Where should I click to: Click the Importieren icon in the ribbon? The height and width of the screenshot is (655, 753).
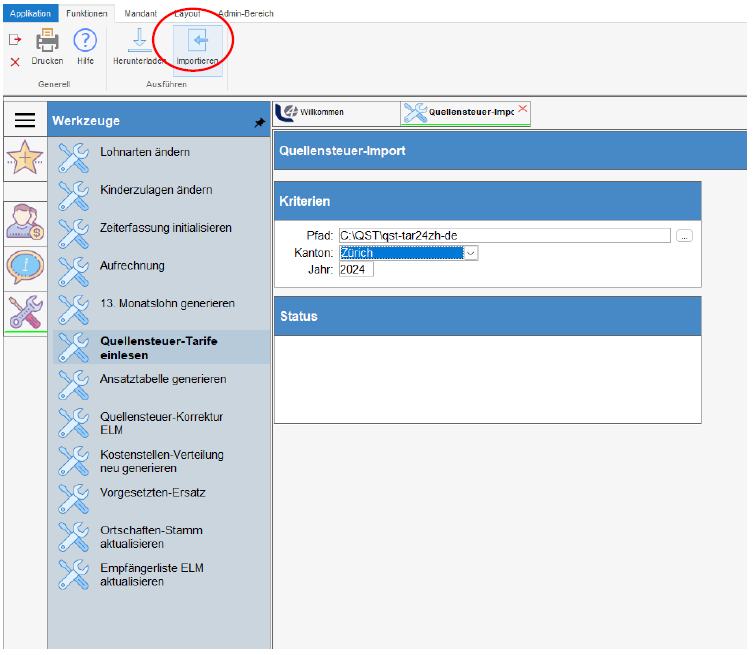click(x=197, y=41)
